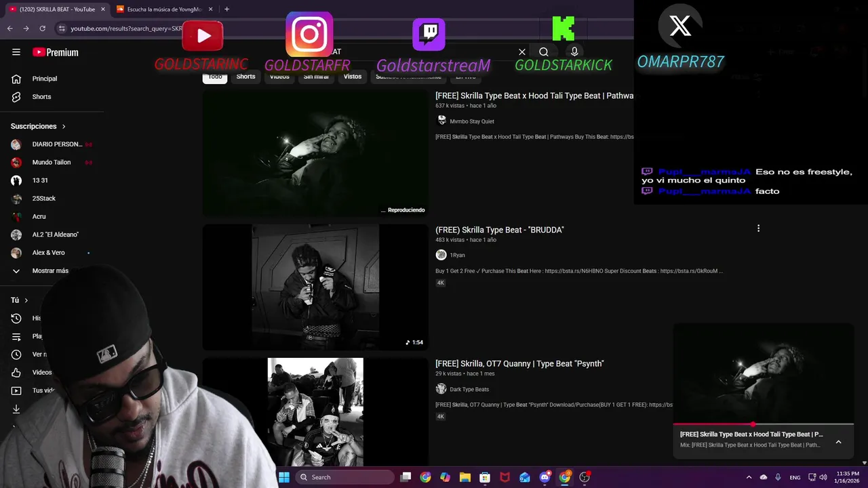This screenshot has width=868, height=488.
Task: Click the magnifier search button
Action: coord(544,52)
